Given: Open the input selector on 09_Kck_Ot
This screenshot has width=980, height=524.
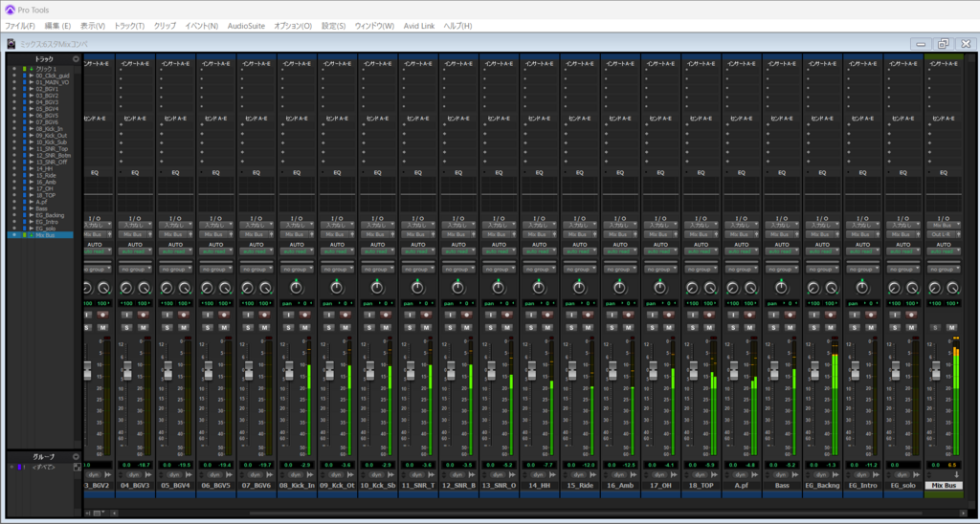Looking at the screenshot, I should pos(336,226).
